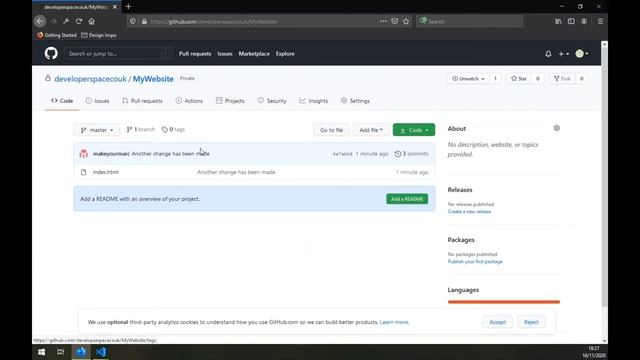Viewport: 640px width, 360px height.
Task: View the 0 tags link
Action: point(173,129)
